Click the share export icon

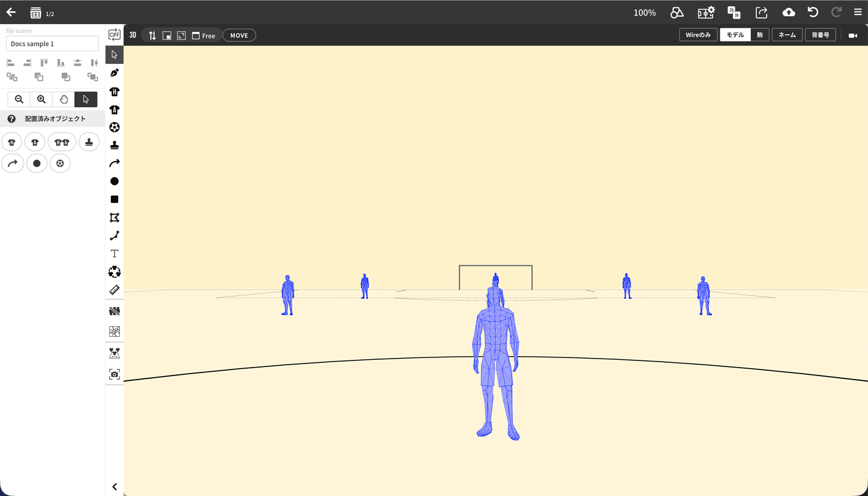tap(761, 12)
